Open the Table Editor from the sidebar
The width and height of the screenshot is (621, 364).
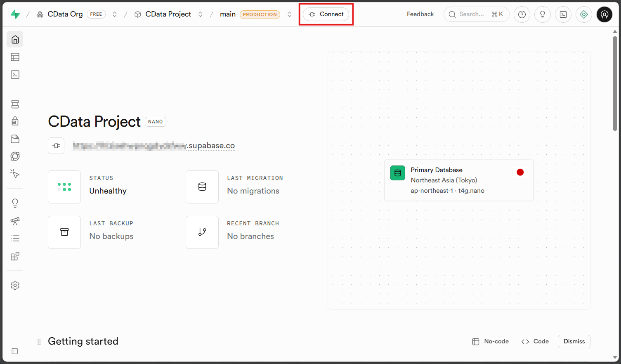click(15, 57)
